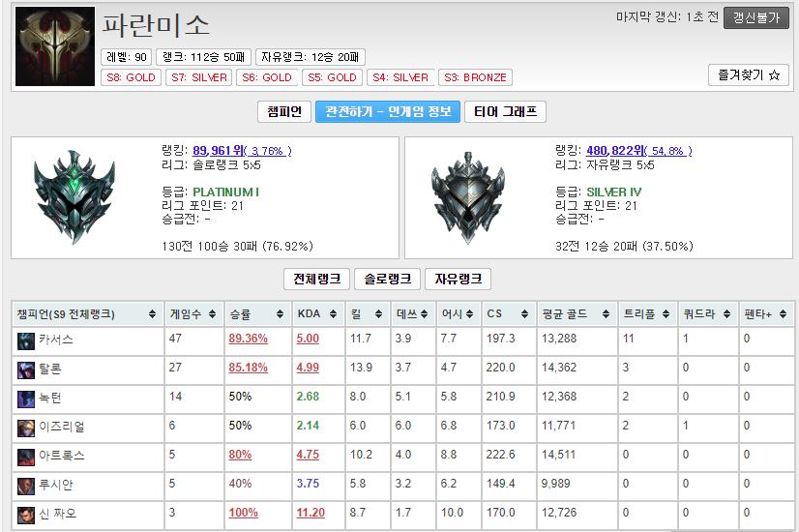Viewport: 799px width, 532px height.
Task: Sort table by 게임수 column
Action: (193, 314)
